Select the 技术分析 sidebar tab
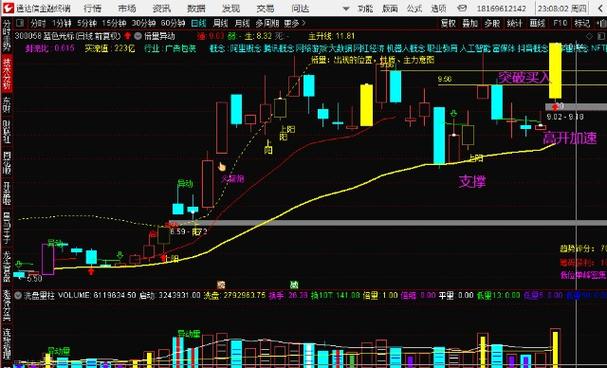The height and width of the screenshot is (368, 607). tap(7, 75)
